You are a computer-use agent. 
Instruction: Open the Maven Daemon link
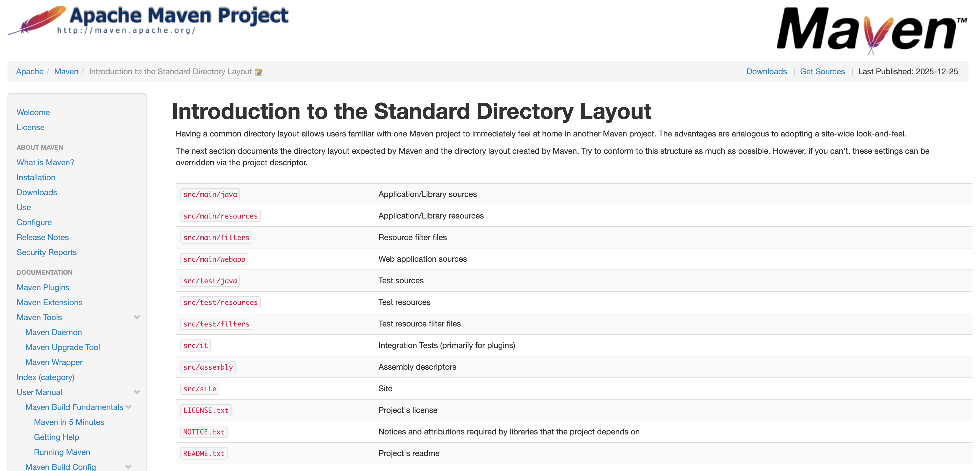pos(54,333)
